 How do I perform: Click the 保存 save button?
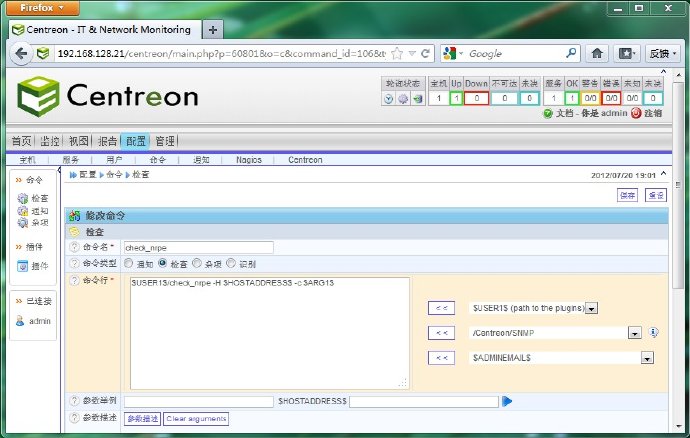point(628,195)
